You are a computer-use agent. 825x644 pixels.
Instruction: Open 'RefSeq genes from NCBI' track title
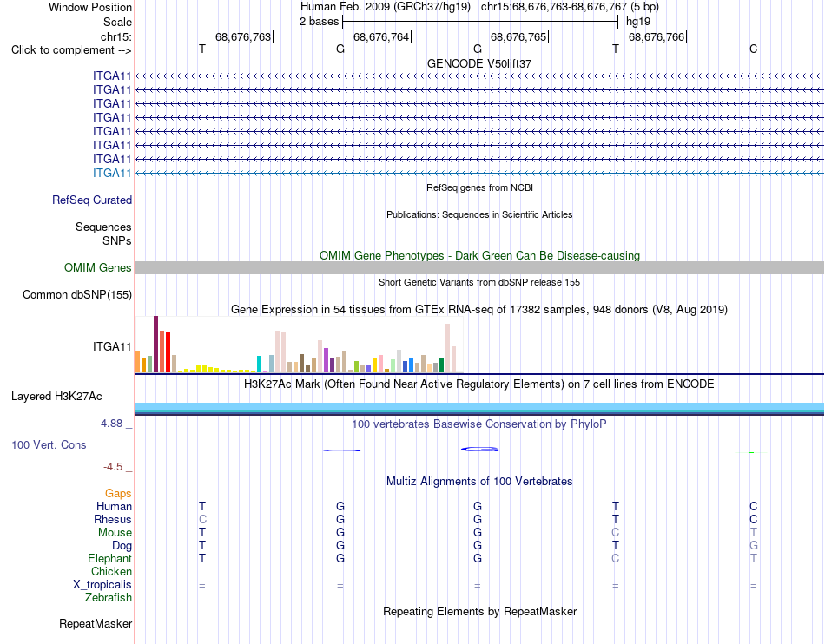[479, 187]
